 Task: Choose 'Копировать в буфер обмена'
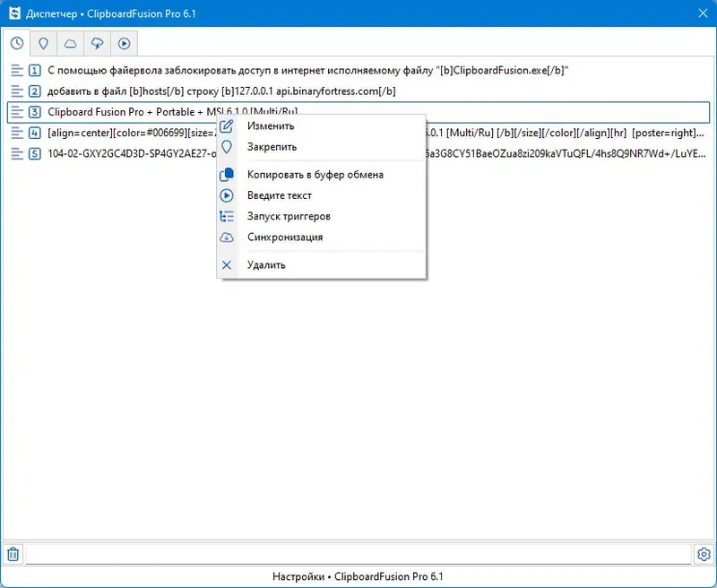pos(322,175)
